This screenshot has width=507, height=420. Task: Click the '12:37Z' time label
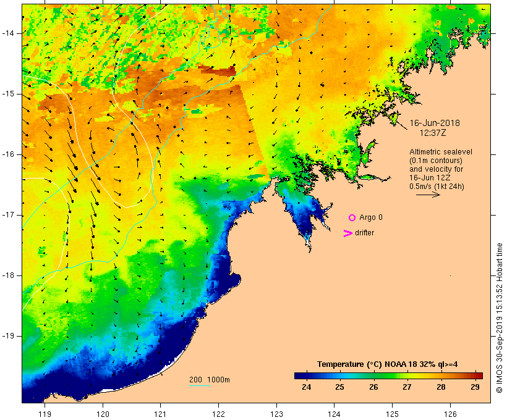pyautogui.click(x=433, y=133)
